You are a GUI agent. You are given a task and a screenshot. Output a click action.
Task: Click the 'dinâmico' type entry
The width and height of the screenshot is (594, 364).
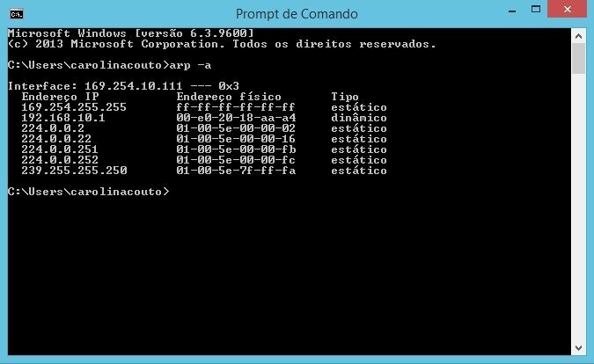(359, 118)
